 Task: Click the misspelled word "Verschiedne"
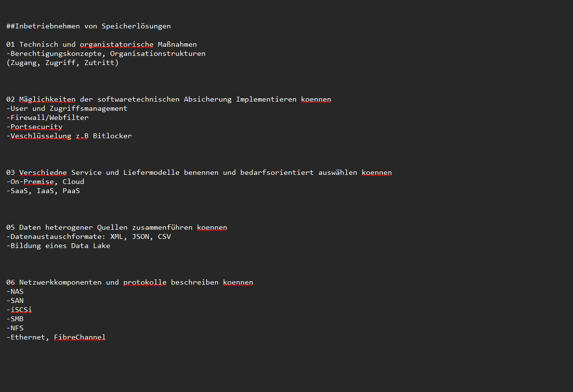tap(43, 172)
